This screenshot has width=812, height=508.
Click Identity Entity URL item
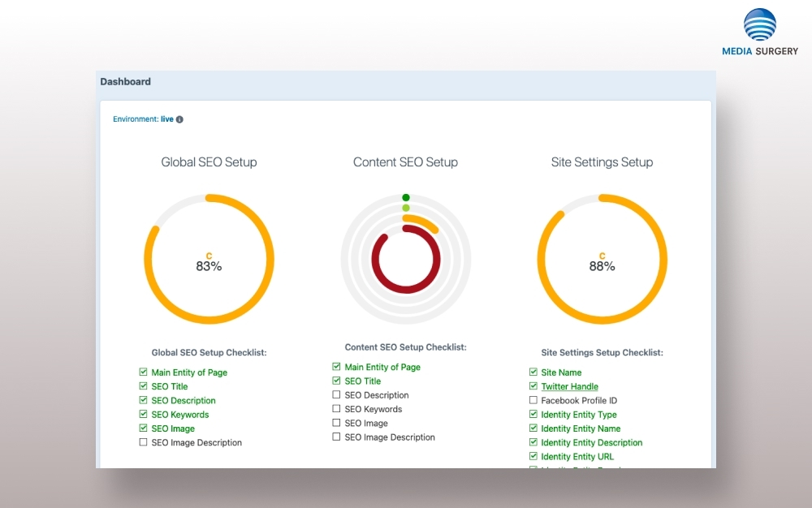click(577, 457)
